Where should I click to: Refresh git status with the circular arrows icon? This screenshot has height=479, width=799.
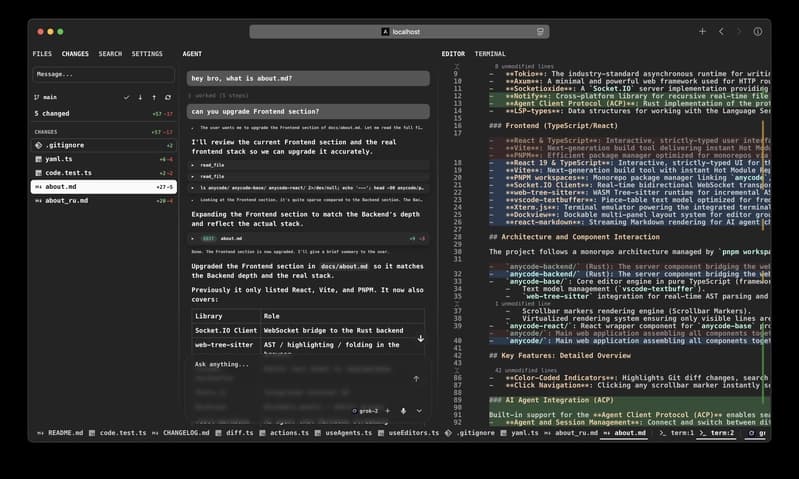pos(168,97)
